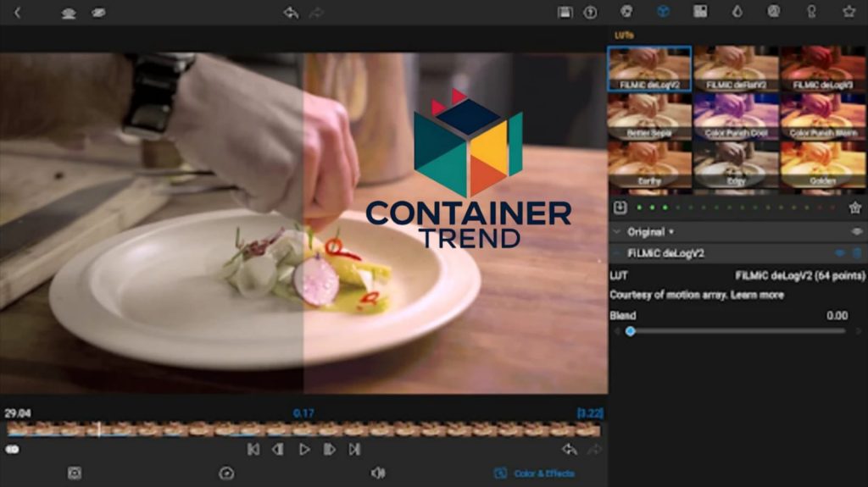Open the blur droplet category
Viewport: 868px width, 487px height.
[x=737, y=11]
